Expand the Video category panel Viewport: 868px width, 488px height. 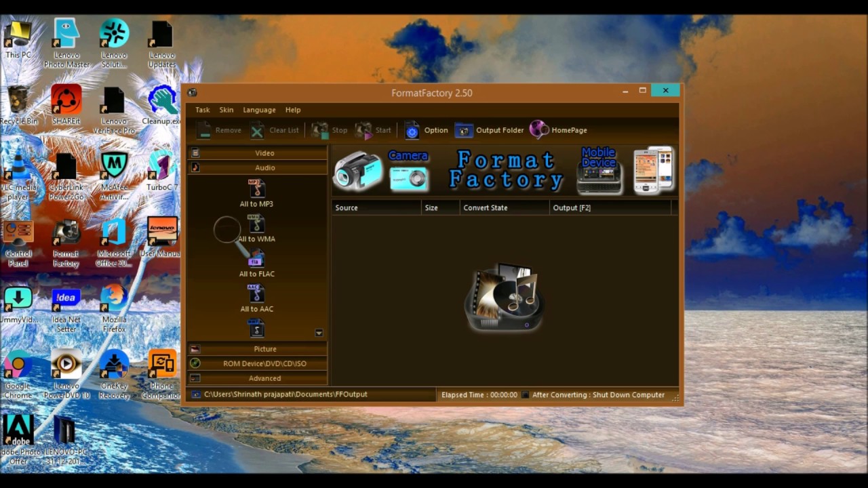click(x=258, y=153)
